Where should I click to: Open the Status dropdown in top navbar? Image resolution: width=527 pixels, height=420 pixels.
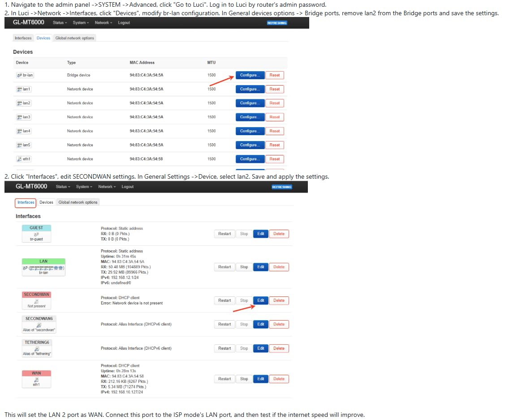(x=60, y=22)
